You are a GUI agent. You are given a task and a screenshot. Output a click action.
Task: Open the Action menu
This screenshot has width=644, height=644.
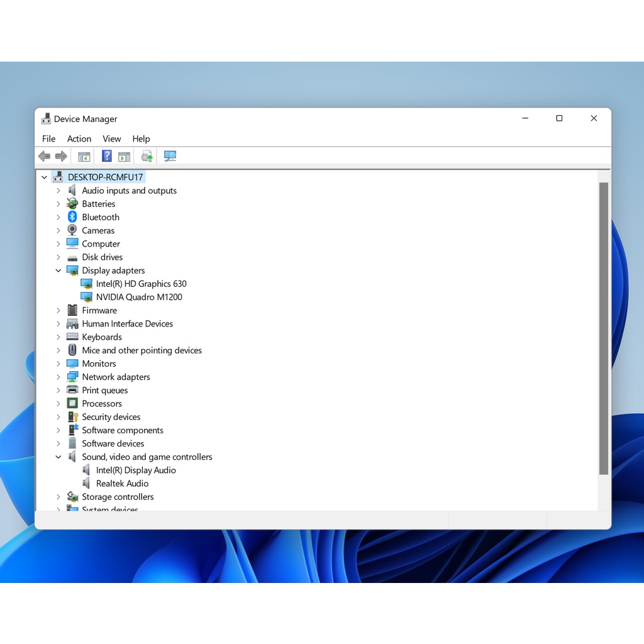(x=79, y=139)
